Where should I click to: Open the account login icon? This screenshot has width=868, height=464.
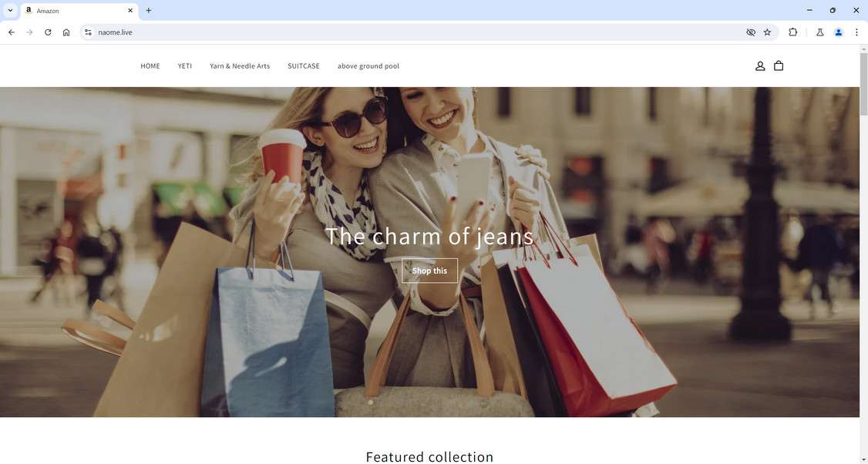(760, 66)
